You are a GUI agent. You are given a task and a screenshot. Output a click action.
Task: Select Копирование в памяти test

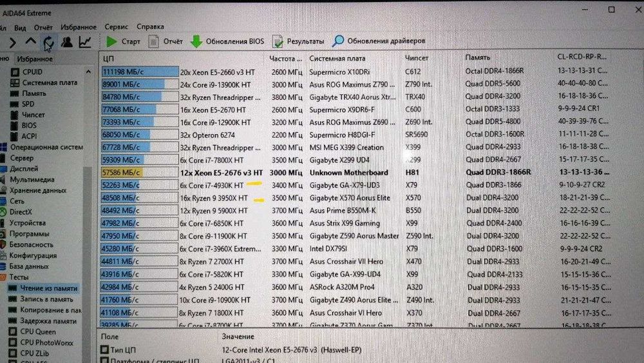(45, 310)
